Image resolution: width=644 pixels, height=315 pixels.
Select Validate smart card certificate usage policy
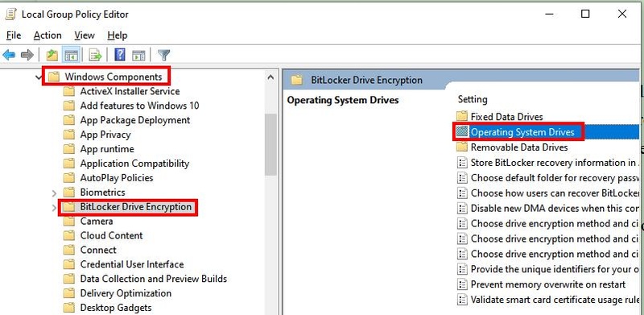[554, 300]
